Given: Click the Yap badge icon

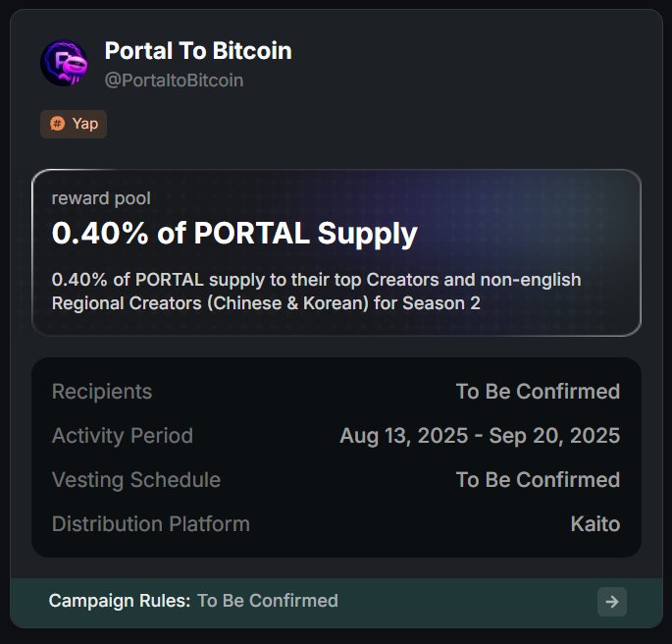Looking at the screenshot, I should [x=58, y=124].
